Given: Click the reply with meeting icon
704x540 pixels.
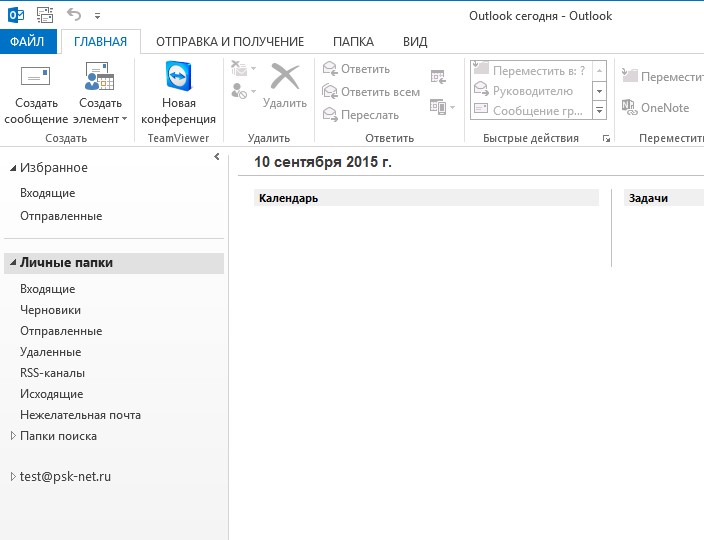Looking at the screenshot, I should (x=438, y=76).
